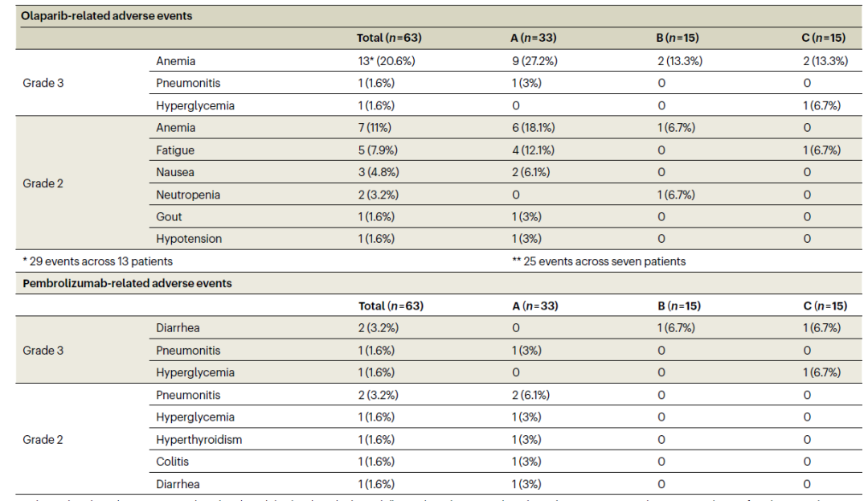Image resolution: width=868 pixels, height=501 pixels.
Task: Click the 5 (7.9%) fatigue total cell
Action: (x=379, y=150)
